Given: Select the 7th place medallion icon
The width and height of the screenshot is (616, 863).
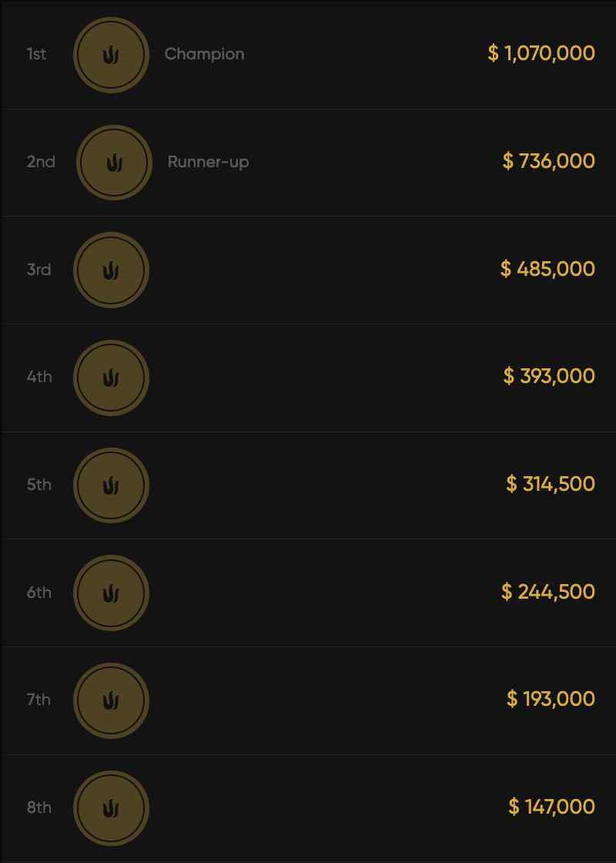Looking at the screenshot, I should point(111,700).
